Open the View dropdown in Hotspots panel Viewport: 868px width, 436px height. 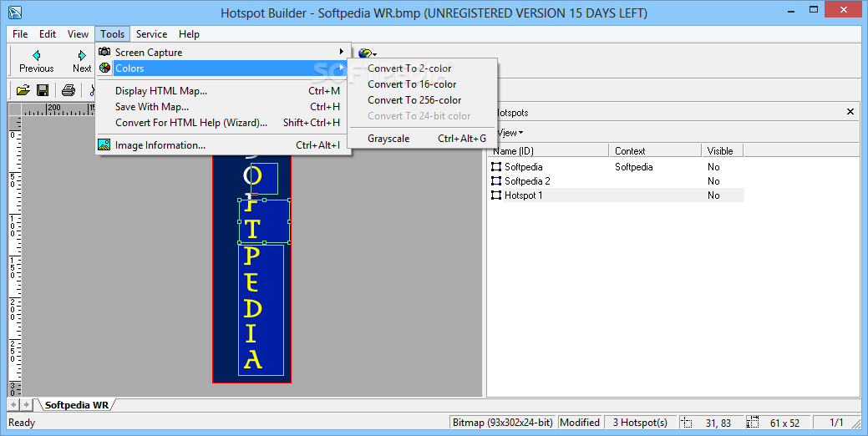[510, 133]
